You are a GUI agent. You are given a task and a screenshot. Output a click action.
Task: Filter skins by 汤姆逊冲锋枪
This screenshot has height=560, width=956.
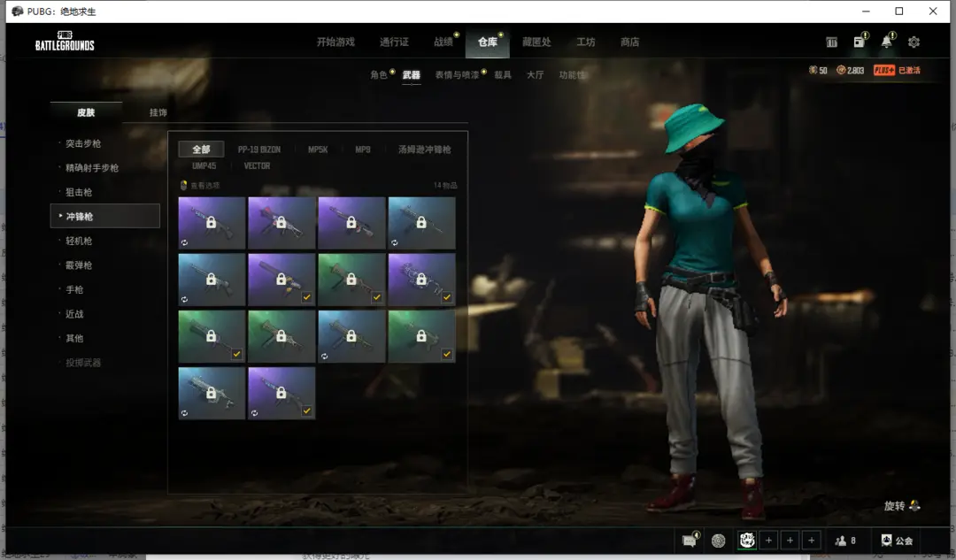coord(424,150)
